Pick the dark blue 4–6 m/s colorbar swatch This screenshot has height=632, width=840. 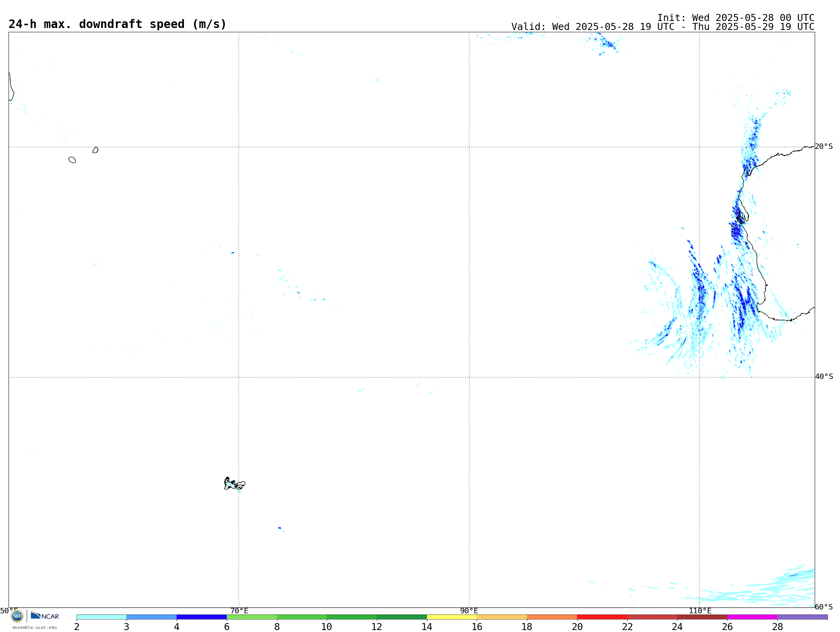[201, 617]
